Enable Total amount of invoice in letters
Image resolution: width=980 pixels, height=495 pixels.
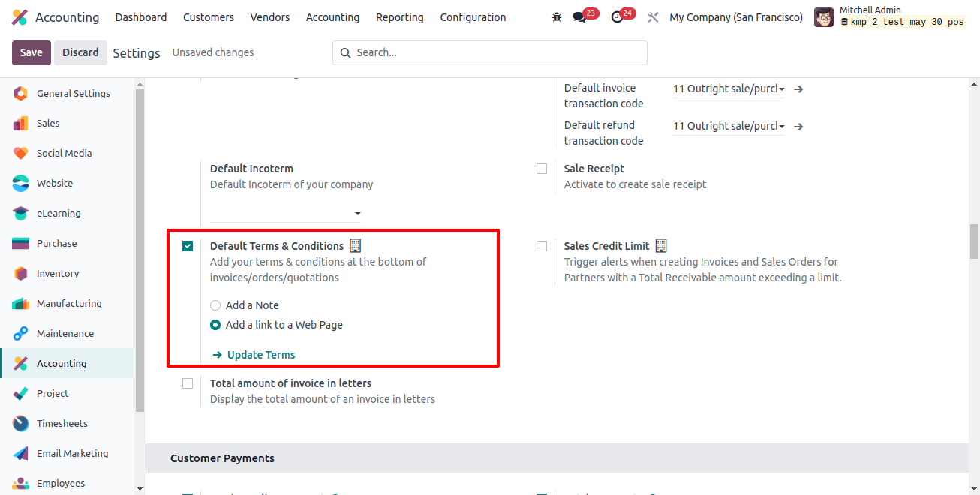tap(188, 383)
